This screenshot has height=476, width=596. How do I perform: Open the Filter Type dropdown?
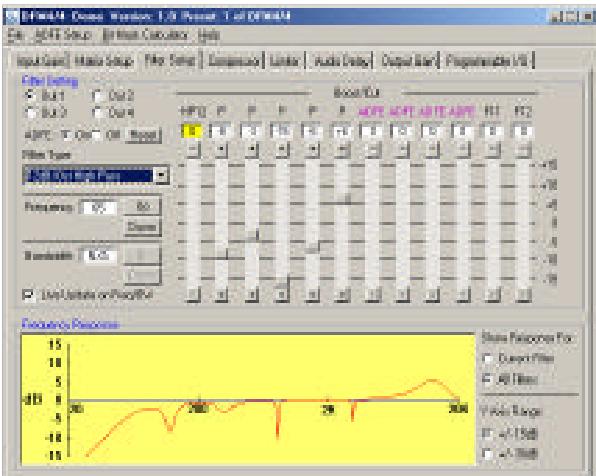pyautogui.click(x=162, y=175)
